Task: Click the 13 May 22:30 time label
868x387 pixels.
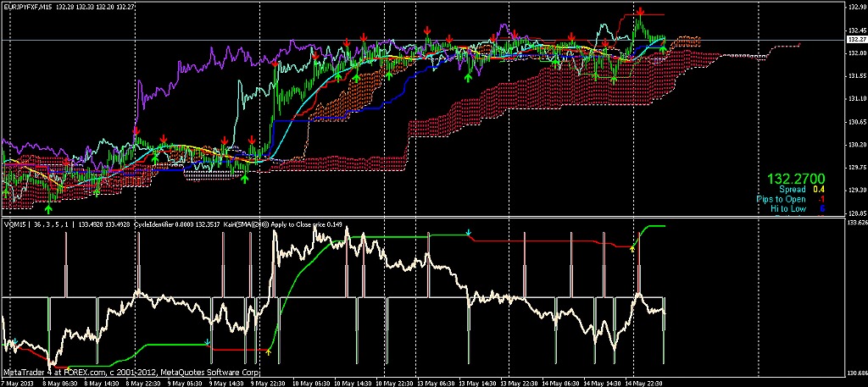Action: (x=519, y=383)
